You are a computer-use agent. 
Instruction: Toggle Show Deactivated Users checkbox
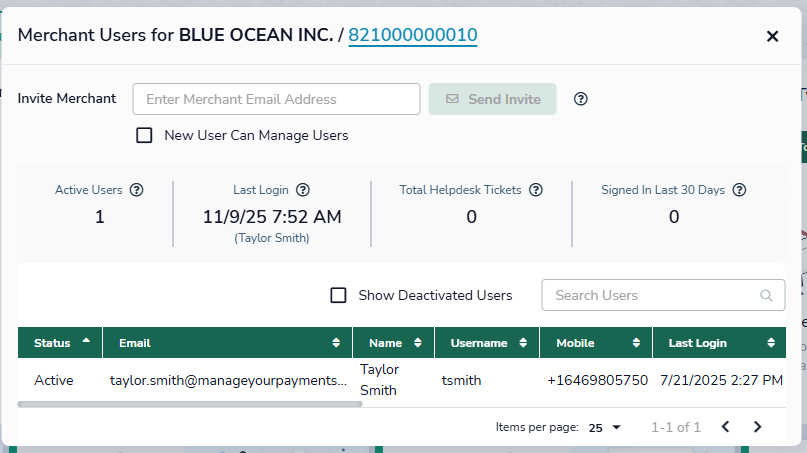point(338,295)
